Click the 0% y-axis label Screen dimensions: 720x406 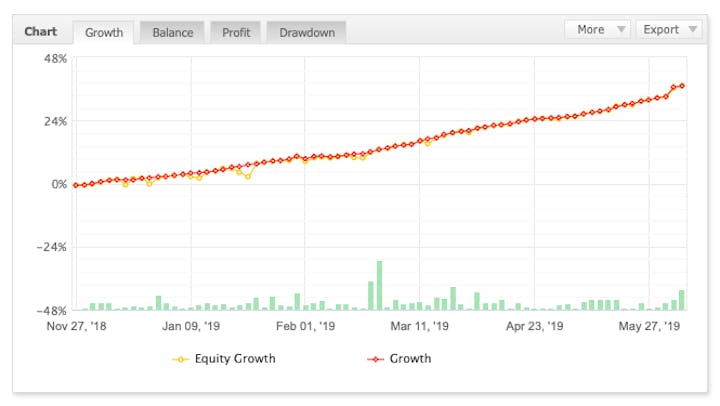pos(59,185)
